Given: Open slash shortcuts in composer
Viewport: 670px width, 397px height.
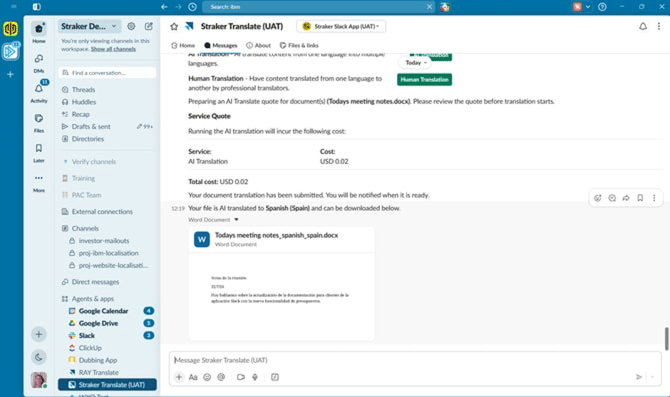Looking at the screenshot, I should tap(275, 377).
